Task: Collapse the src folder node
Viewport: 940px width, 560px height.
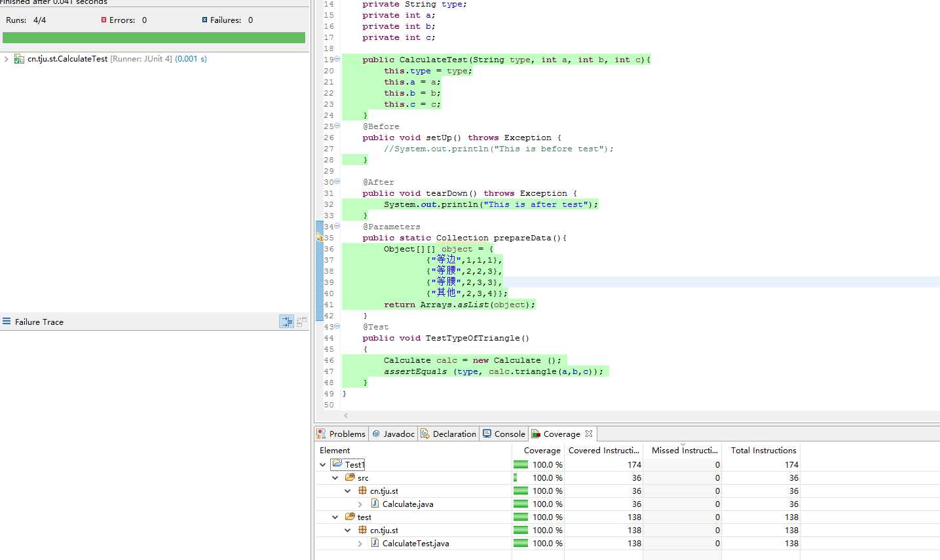Action: point(335,477)
